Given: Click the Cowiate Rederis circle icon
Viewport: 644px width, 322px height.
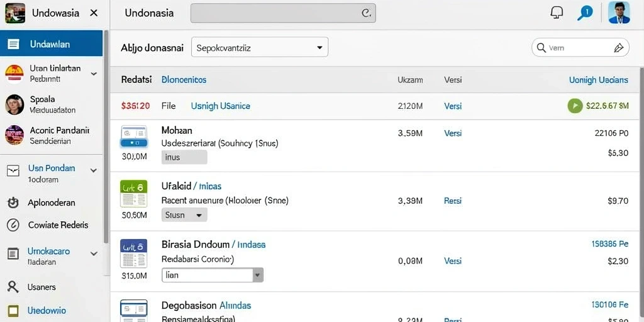Looking at the screenshot, I should pyautogui.click(x=14, y=225).
